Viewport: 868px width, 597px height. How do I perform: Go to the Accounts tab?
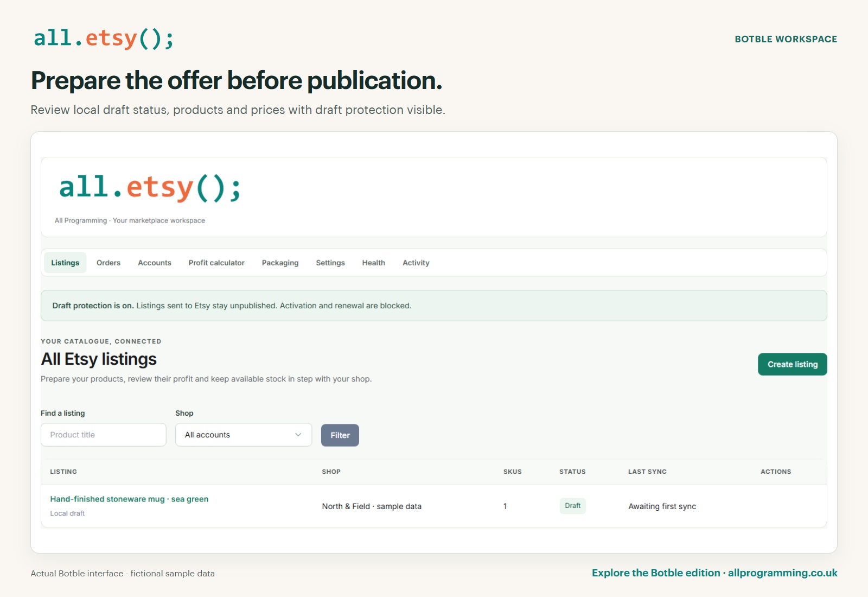tap(155, 263)
